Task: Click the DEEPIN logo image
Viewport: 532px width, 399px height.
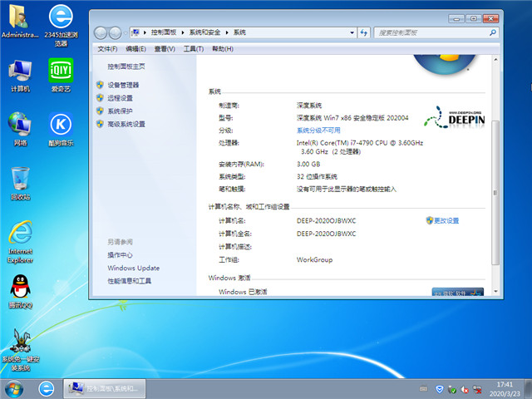Action: 455,117
